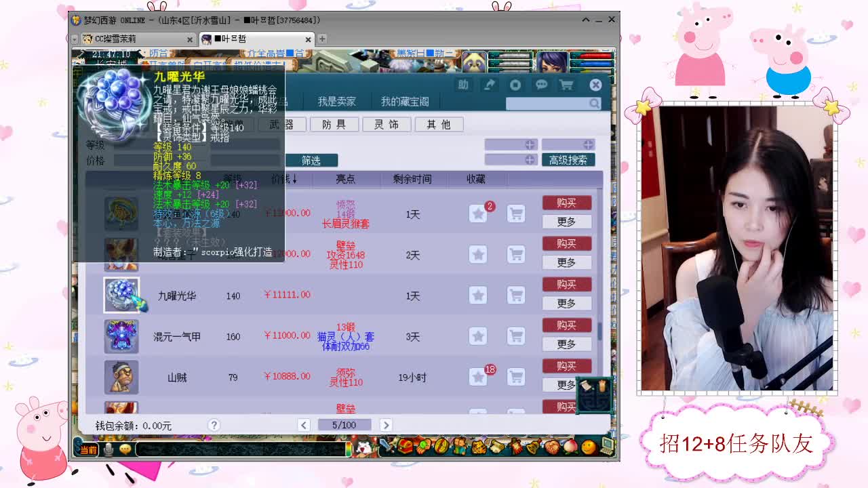Click 更多 for 九曜光华

[x=566, y=303]
